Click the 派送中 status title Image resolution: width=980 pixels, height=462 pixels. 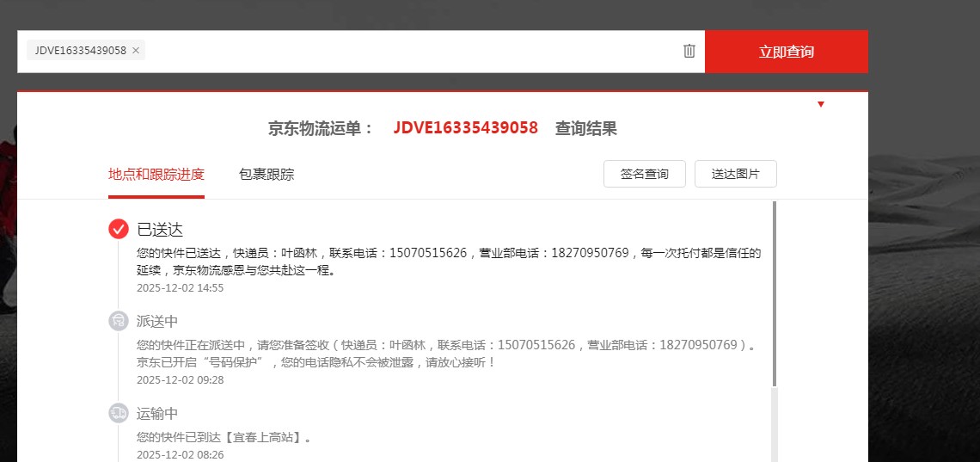click(157, 322)
